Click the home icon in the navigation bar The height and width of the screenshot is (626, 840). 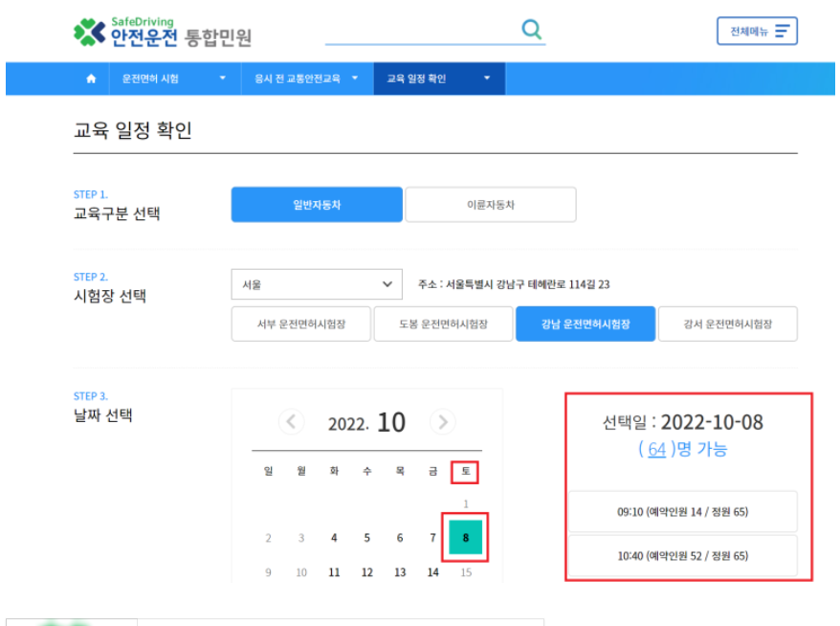coord(91,78)
